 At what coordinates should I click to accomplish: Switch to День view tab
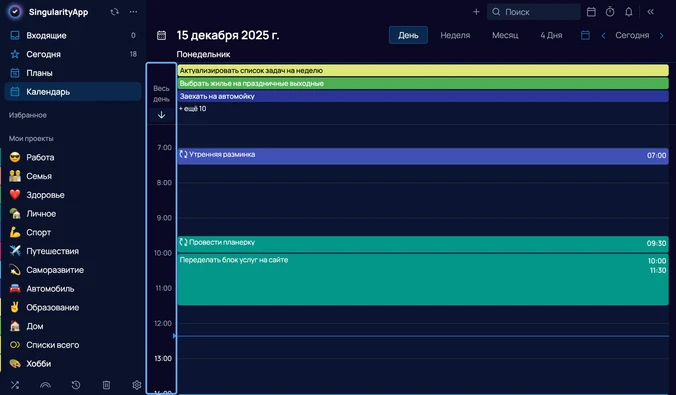(x=408, y=35)
